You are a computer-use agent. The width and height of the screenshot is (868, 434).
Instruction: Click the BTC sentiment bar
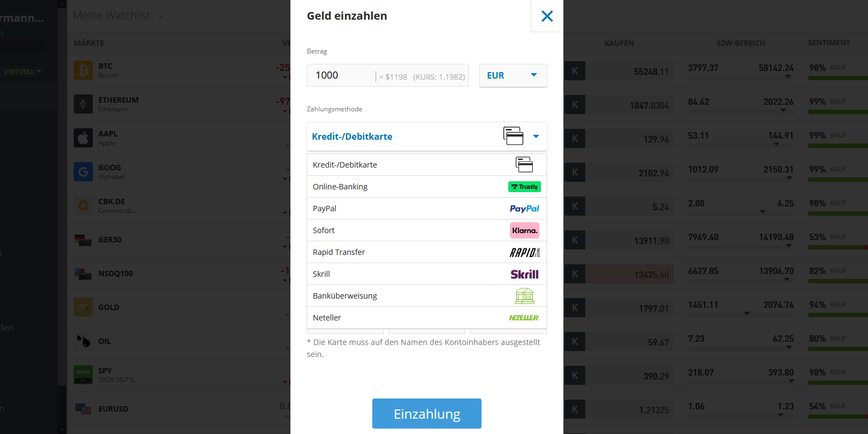click(837, 78)
